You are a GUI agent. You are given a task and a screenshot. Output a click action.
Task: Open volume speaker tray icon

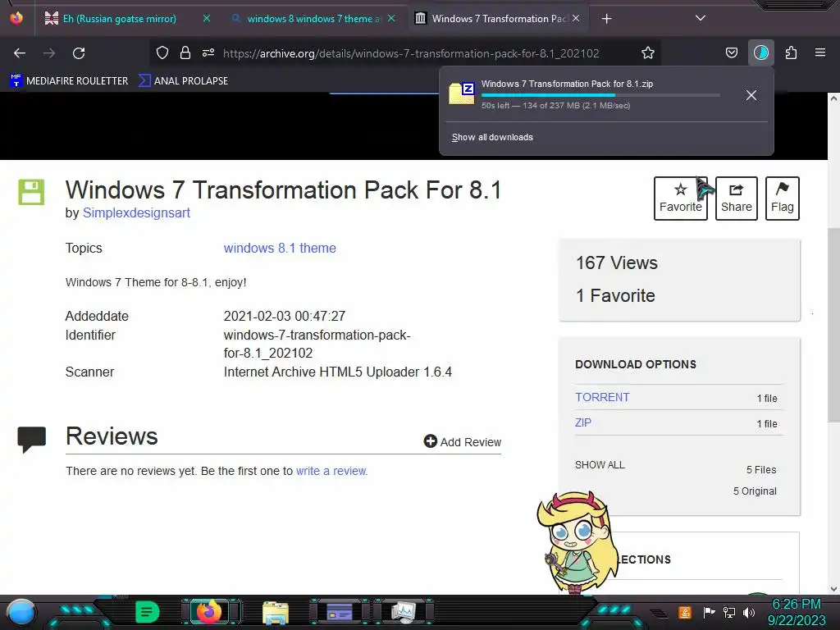749,612
